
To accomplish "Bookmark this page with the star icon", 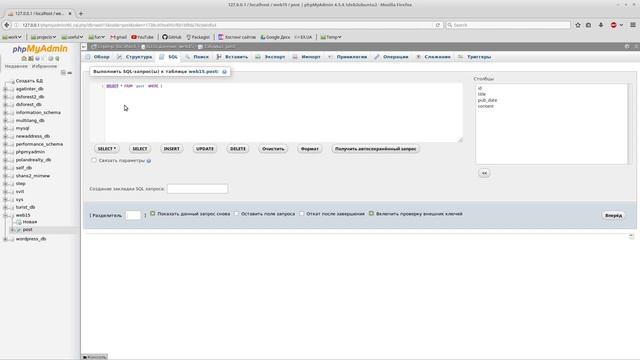I will pyautogui.click(x=578, y=25).
